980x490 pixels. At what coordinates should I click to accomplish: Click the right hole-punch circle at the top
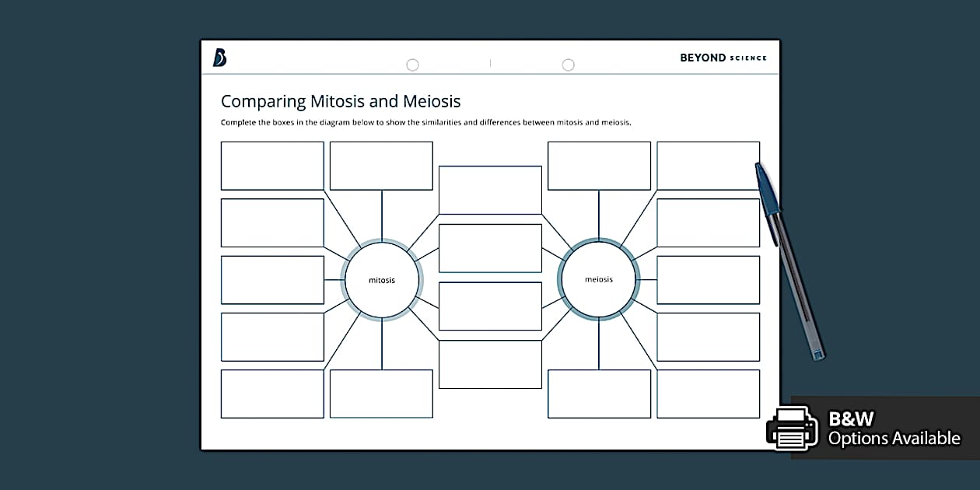[568, 65]
